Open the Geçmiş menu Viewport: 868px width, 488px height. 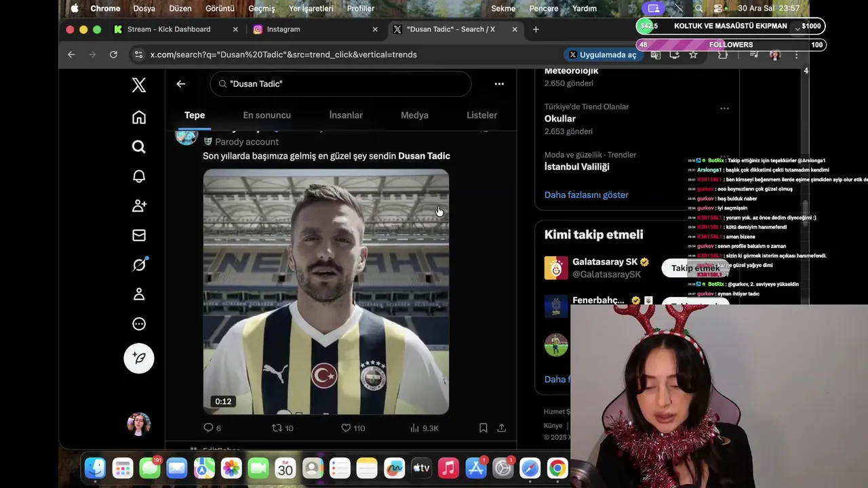(262, 8)
